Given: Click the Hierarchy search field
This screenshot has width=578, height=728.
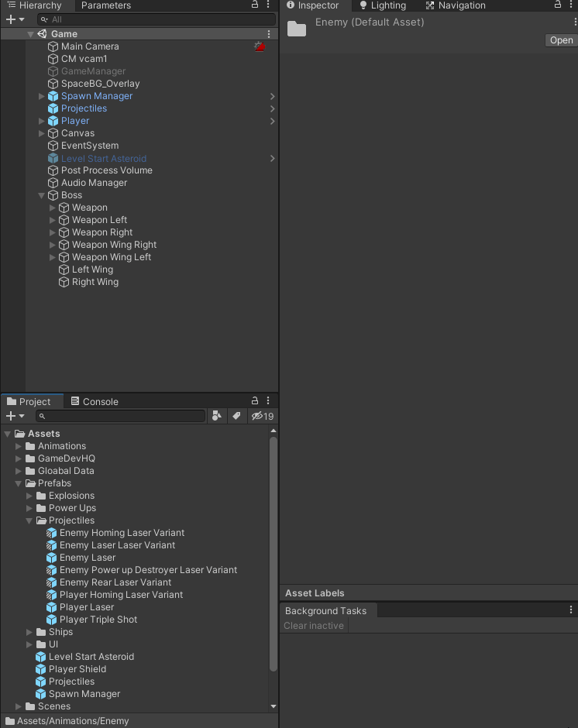Looking at the screenshot, I should point(156,19).
